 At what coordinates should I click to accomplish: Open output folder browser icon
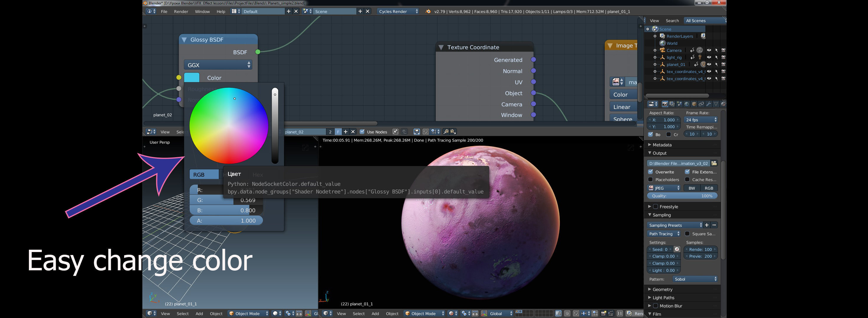(x=714, y=163)
